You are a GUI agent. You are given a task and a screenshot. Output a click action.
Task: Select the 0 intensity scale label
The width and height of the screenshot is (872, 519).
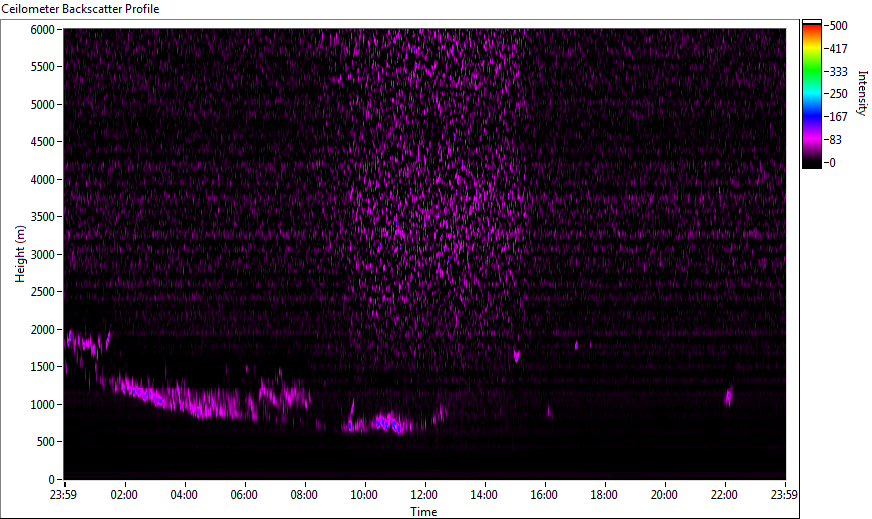[833, 162]
